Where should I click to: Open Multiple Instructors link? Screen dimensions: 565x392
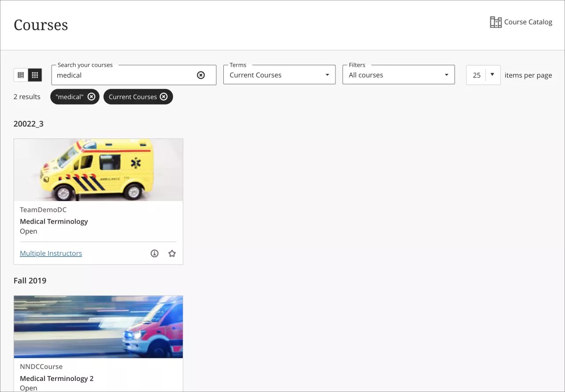(51, 253)
